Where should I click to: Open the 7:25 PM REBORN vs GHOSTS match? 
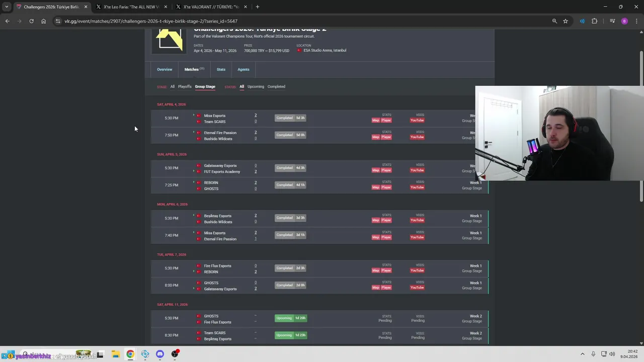[x=320, y=185]
